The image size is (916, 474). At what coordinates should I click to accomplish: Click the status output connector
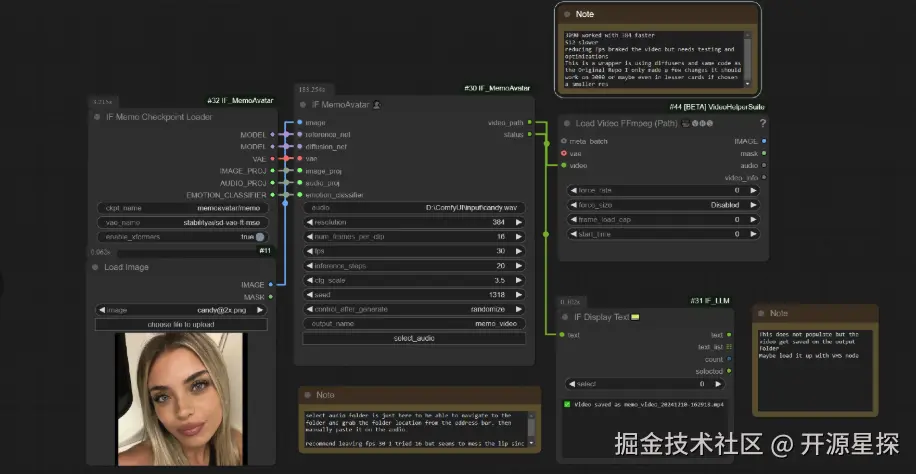(x=529, y=134)
